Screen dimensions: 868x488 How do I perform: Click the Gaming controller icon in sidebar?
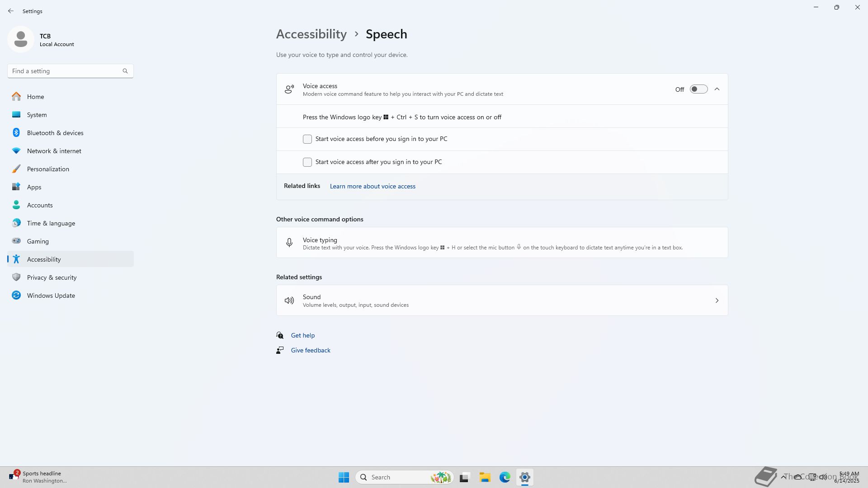tap(16, 241)
